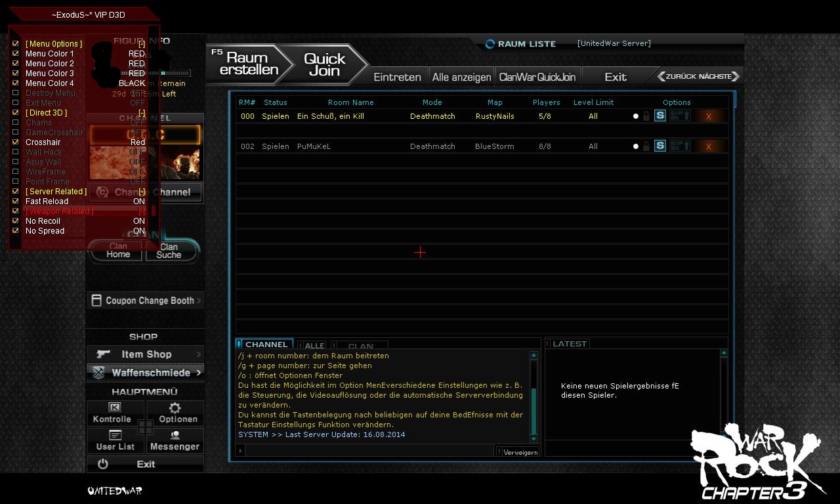Select Alle anzeigen in the room bar
Screen dimensions: 840x504
coord(461,77)
